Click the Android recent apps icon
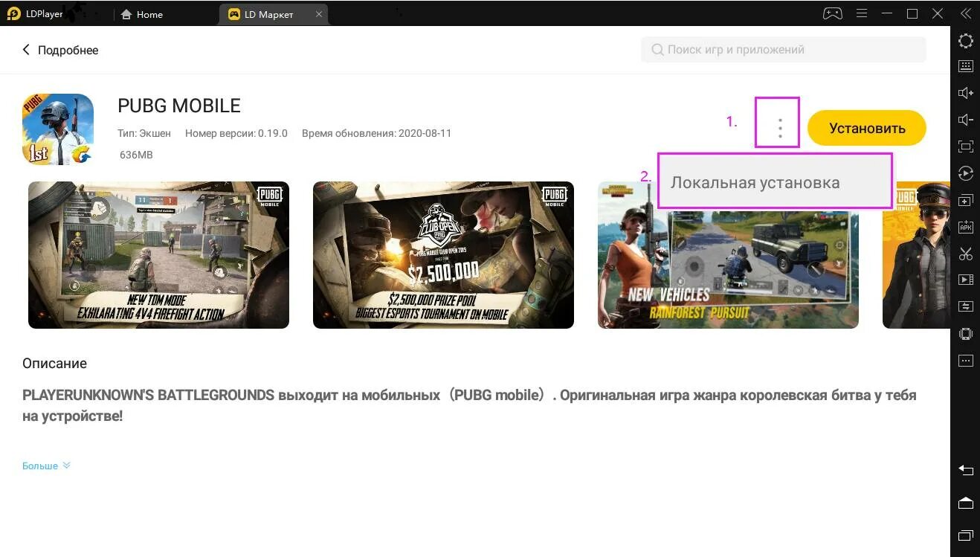 click(x=965, y=535)
